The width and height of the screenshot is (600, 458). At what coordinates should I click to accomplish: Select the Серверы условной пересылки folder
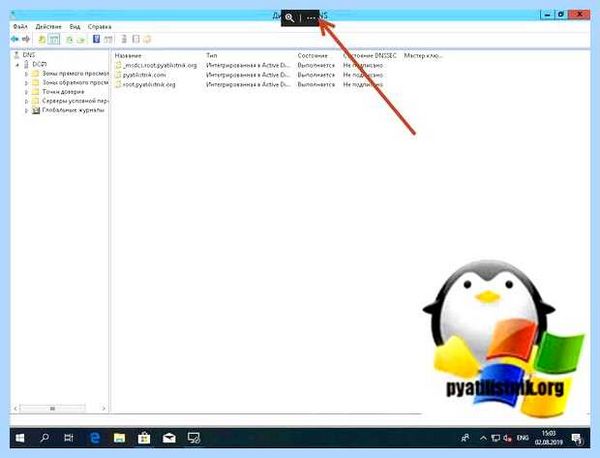71,101
